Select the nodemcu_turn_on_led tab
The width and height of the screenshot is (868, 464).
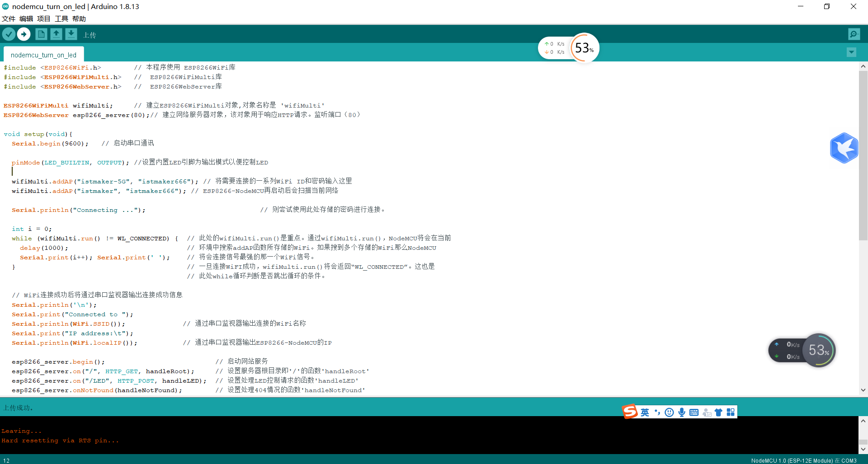point(43,55)
